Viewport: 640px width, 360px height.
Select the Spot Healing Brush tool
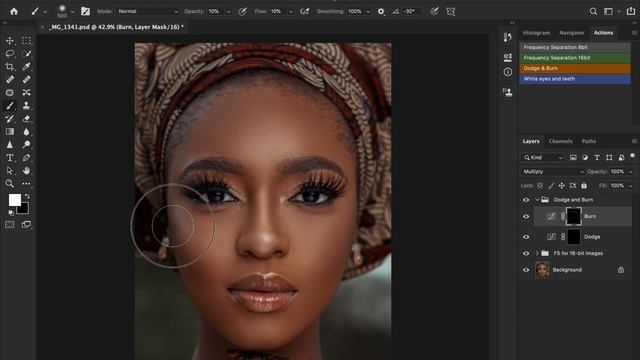(10, 80)
